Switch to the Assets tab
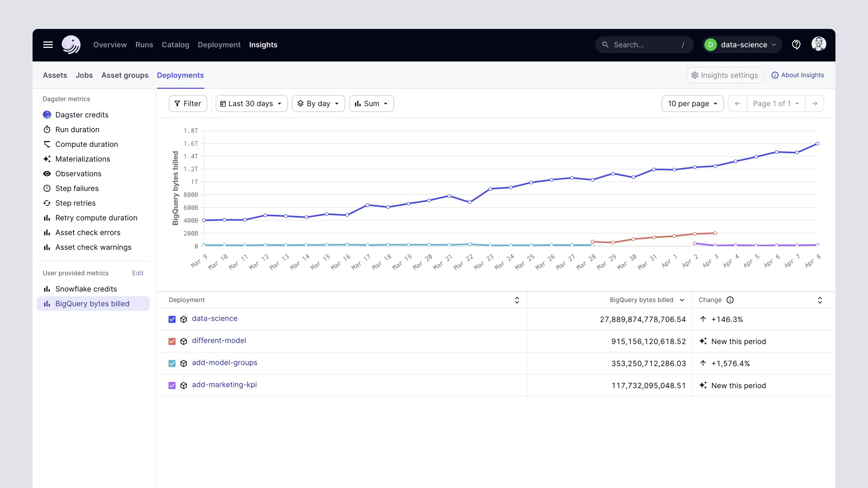 tap(55, 75)
